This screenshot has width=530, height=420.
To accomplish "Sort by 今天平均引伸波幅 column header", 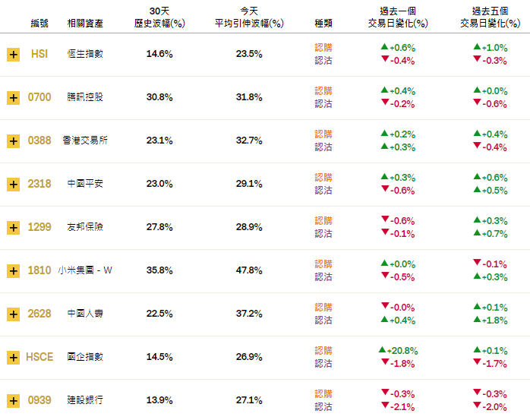I will click(249, 17).
